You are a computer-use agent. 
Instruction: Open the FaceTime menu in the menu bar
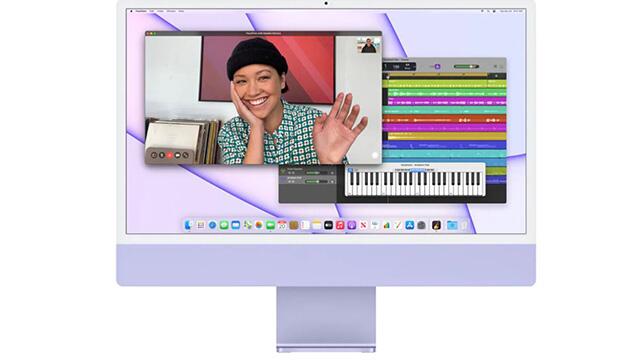pos(141,11)
